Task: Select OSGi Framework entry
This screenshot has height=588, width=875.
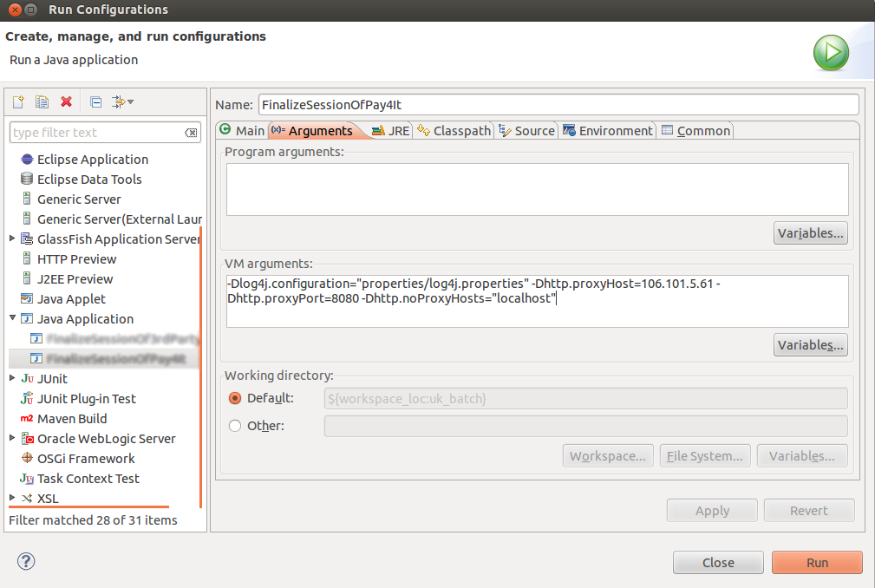Action: (x=86, y=459)
